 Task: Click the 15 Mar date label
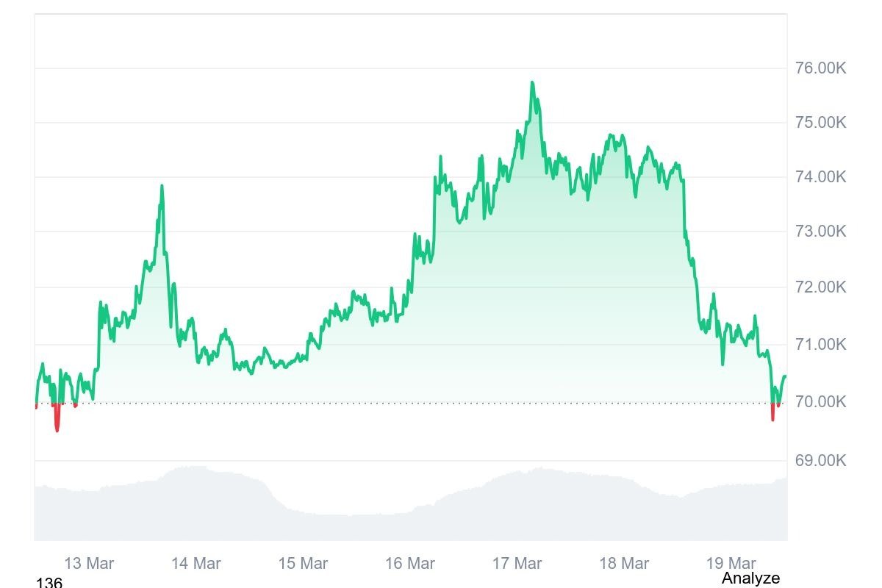(303, 564)
